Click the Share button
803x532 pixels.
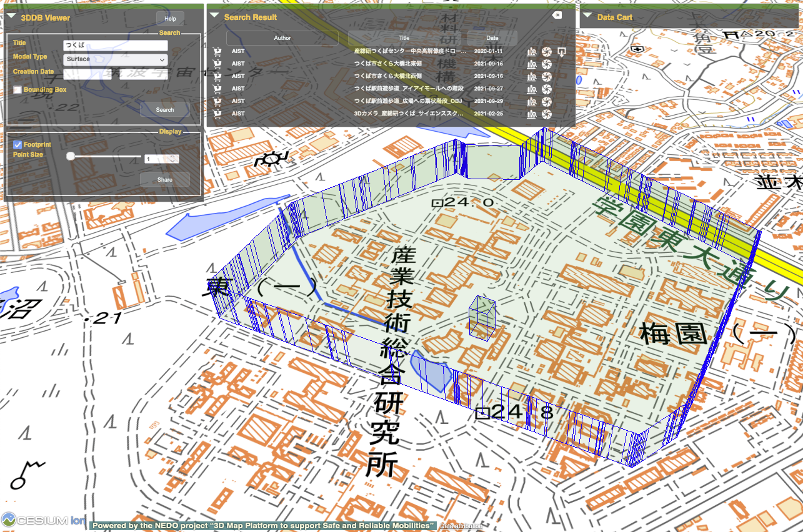(x=165, y=180)
